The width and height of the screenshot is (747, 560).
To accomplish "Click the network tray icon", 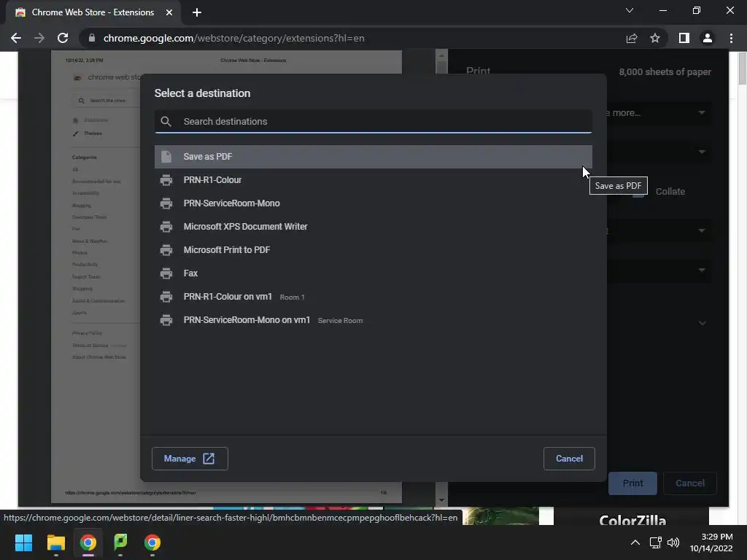I will coord(656,542).
